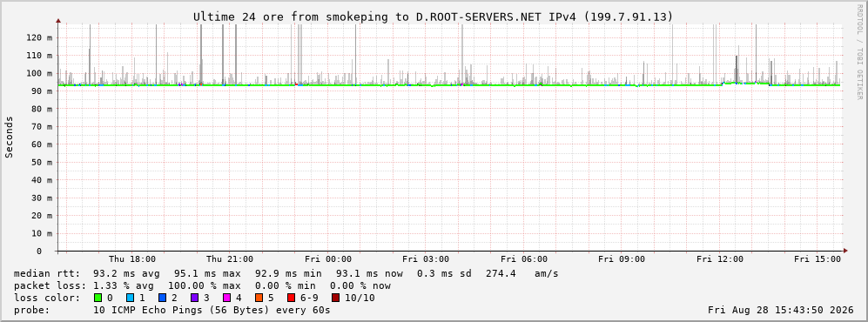Click the 100 m y-axis tick label
The image size is (868, 322).
42,73
